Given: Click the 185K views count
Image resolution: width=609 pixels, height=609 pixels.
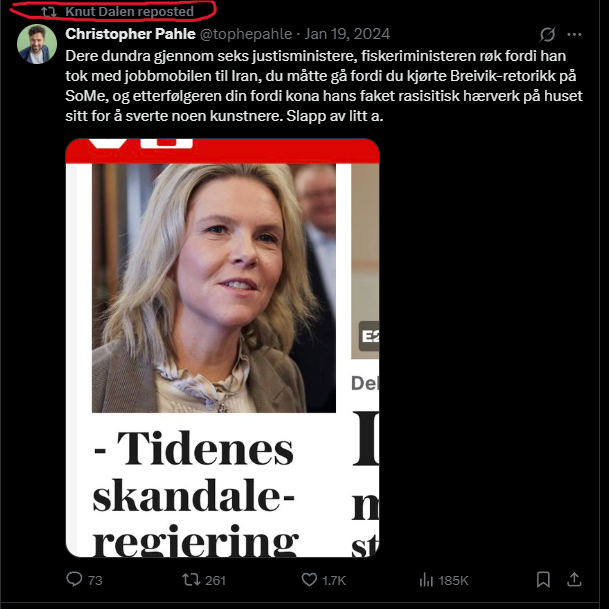Looking at the screenshot, I should [x=454, y=580].
